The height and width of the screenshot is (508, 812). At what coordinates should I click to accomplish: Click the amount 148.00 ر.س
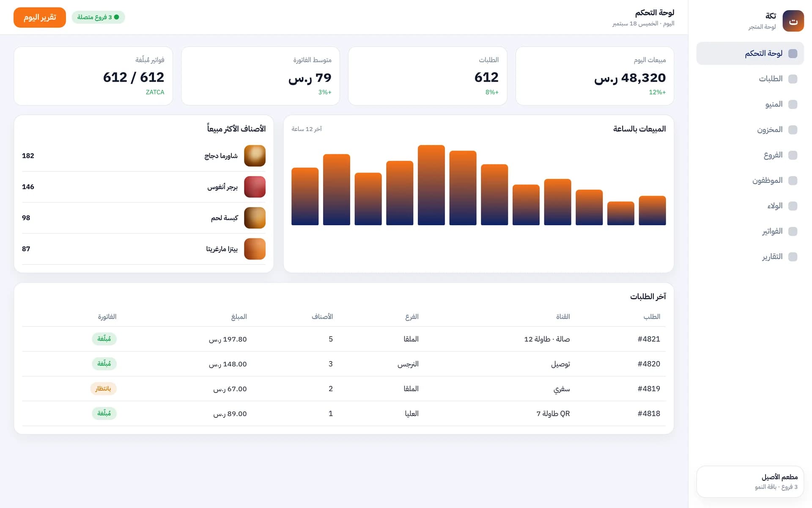228,364
